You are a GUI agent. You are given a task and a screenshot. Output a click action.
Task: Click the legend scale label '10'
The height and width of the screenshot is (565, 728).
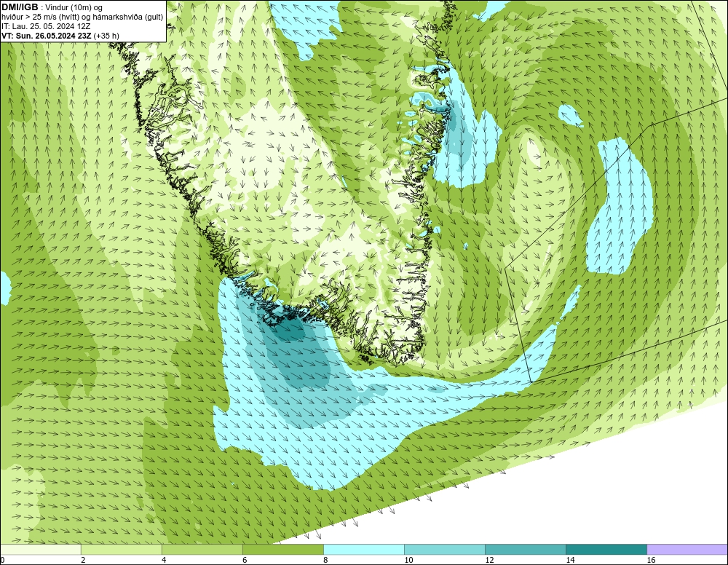pyautogui.click(x=408, y=560)
